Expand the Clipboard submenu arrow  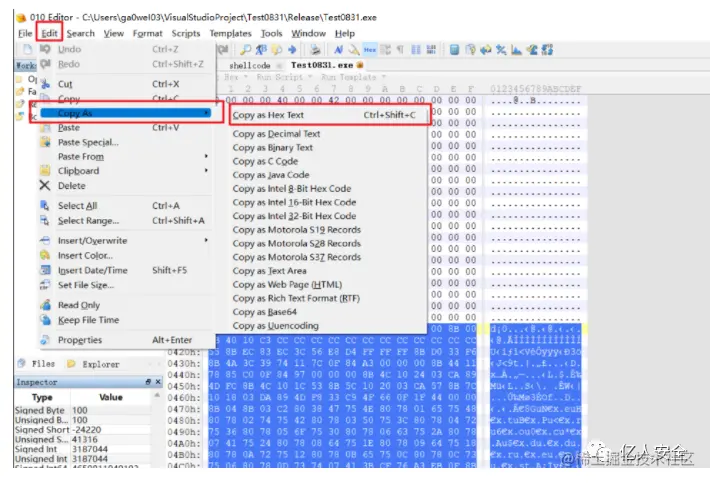[x=206, y=171]
